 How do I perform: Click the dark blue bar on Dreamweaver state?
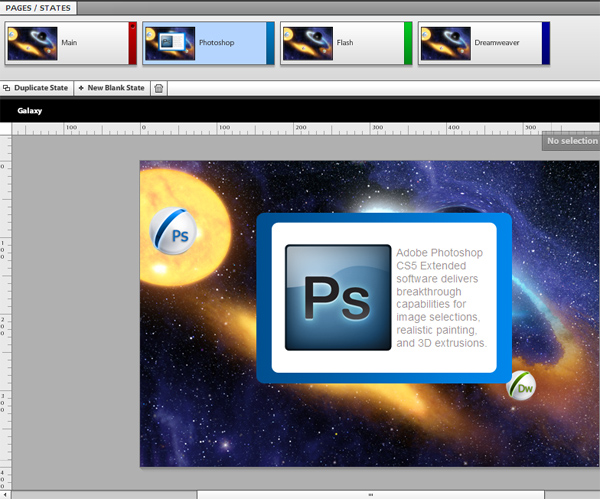tap(546, 43)
